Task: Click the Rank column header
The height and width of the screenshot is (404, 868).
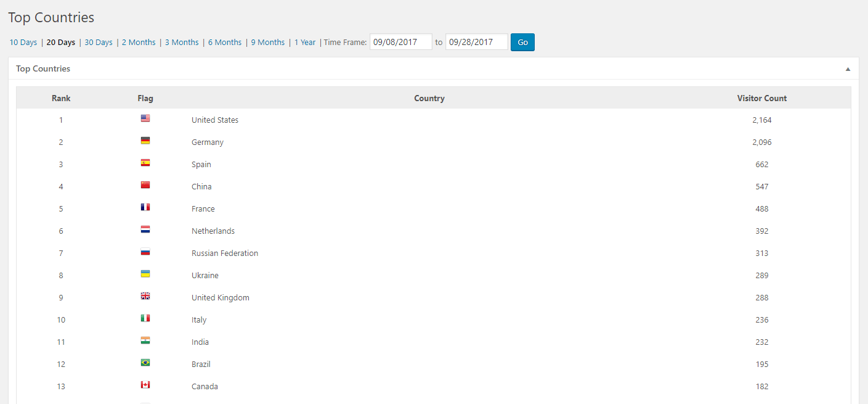Action: pyautogui.click(x=61, y=98)
